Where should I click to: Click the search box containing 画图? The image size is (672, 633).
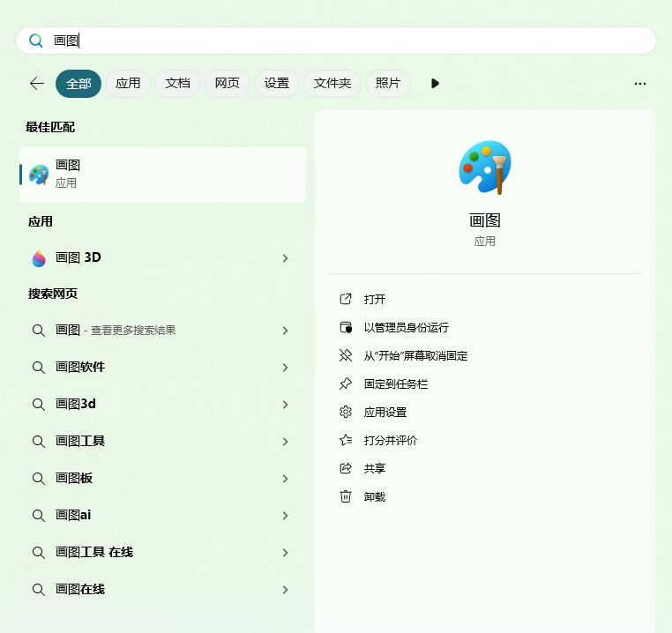click(x=336, y=41)
